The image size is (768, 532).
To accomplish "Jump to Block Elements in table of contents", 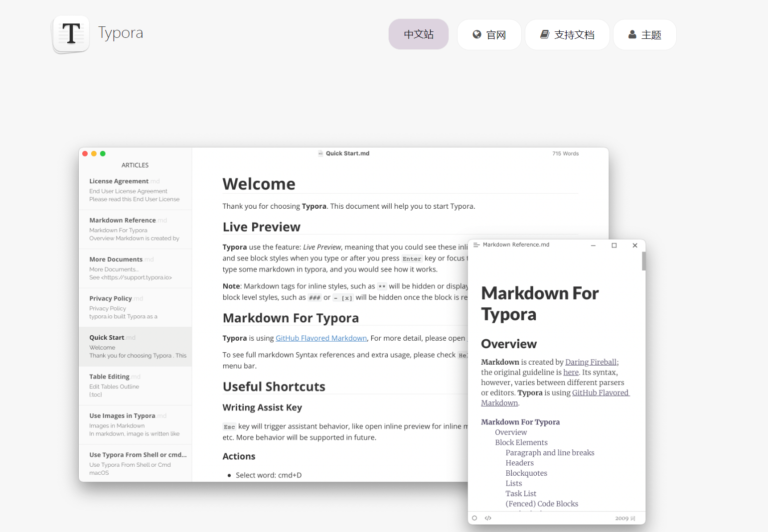I will (x=521, y=442).
